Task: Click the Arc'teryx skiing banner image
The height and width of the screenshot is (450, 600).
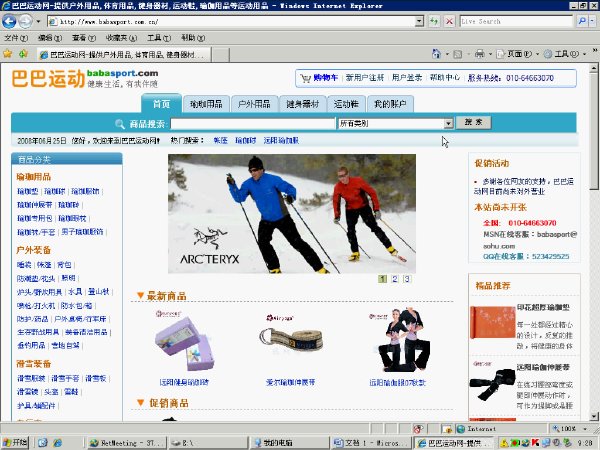Action: [292, 214]
